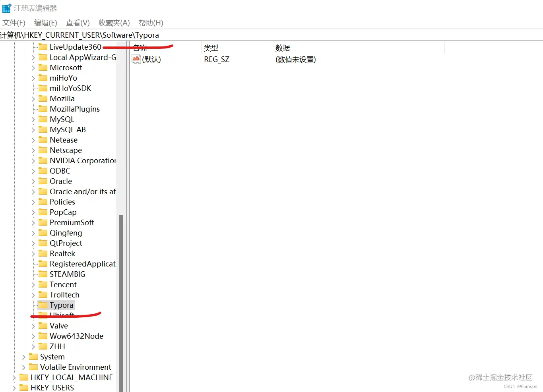
Task: Click the MySQL AB folder icon
Action: pos(43,129)
